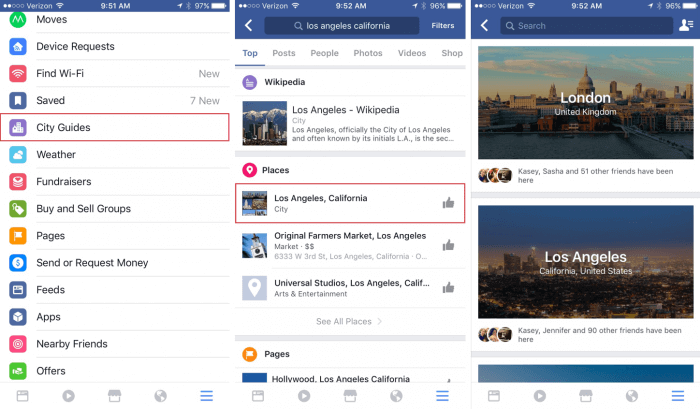Open friend requests icon on city guides screen
The image size is (700, 409).
click(x=685, y=25)
